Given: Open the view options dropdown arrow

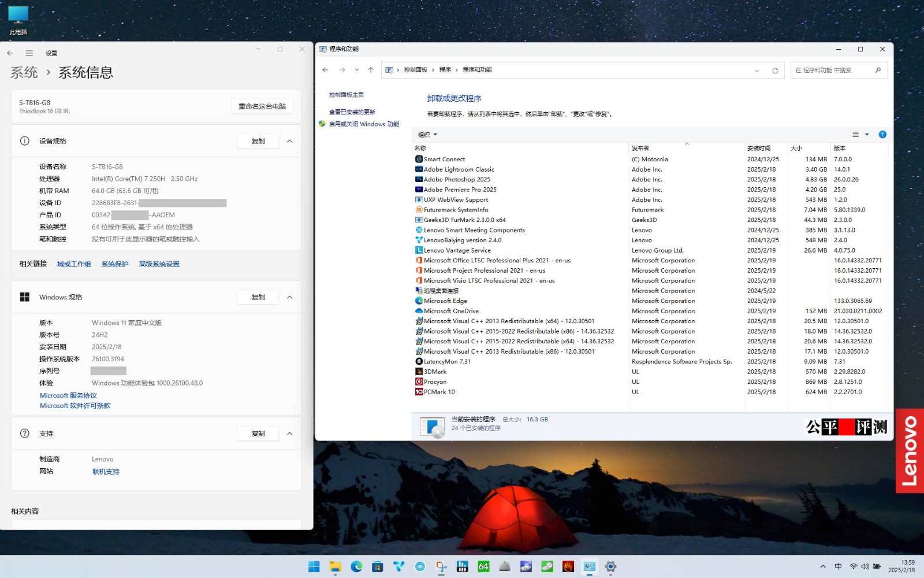Looking at the screenshot, I should tap(867, 135).
